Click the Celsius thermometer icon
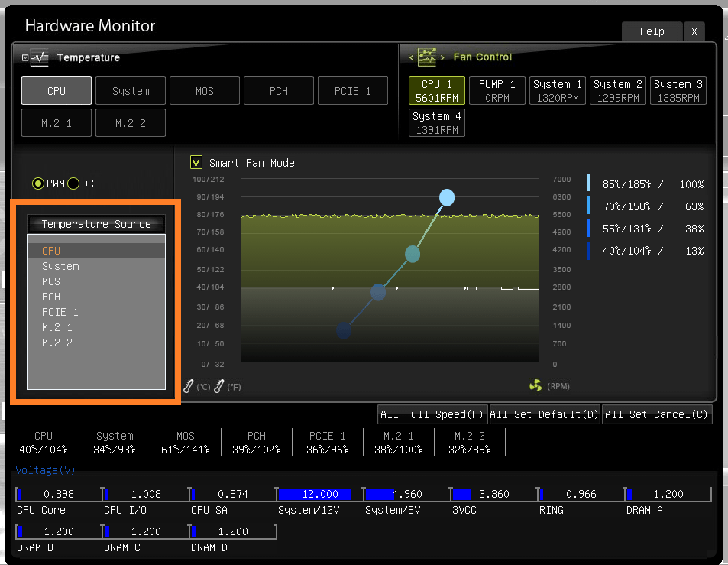The height and width of the screenshot is (565, 728). tap(188, 386)
